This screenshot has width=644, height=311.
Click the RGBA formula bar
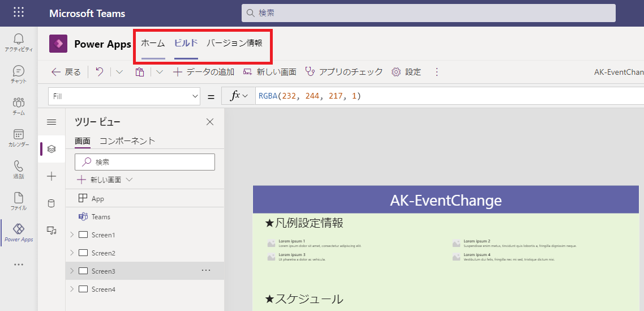pyautogui.click(x=449, y=96)
